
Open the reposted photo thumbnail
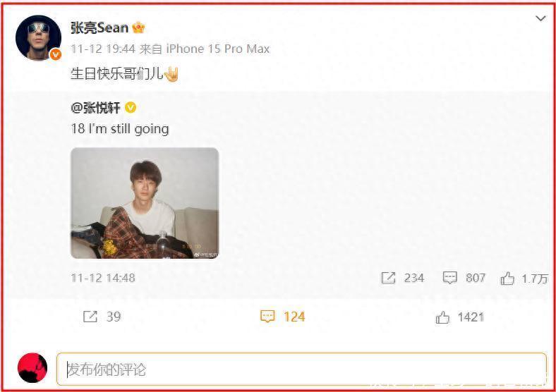(x=145, y=203)
